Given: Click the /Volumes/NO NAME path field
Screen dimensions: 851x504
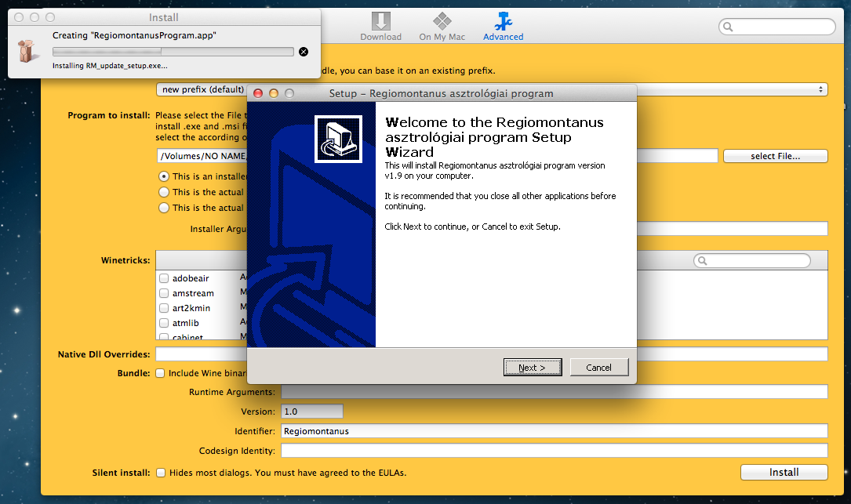Looking at the screenshot, I should [x=438, y=156].
